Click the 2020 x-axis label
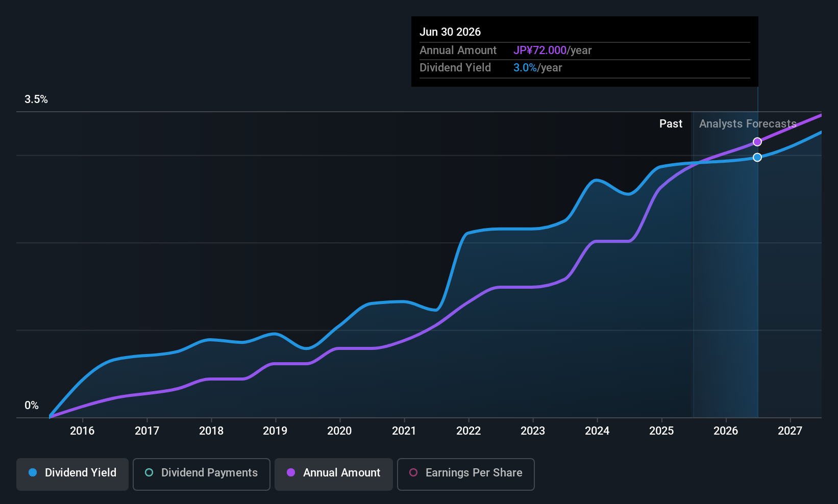Image resolution: width=838 pixels, height=504 pixels. 339,431
